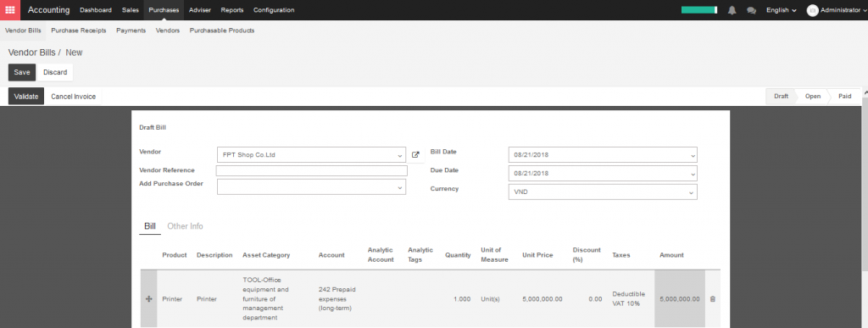868x328 pixels.
Task: Click the discount 0.00 cell
Action: 596,299
